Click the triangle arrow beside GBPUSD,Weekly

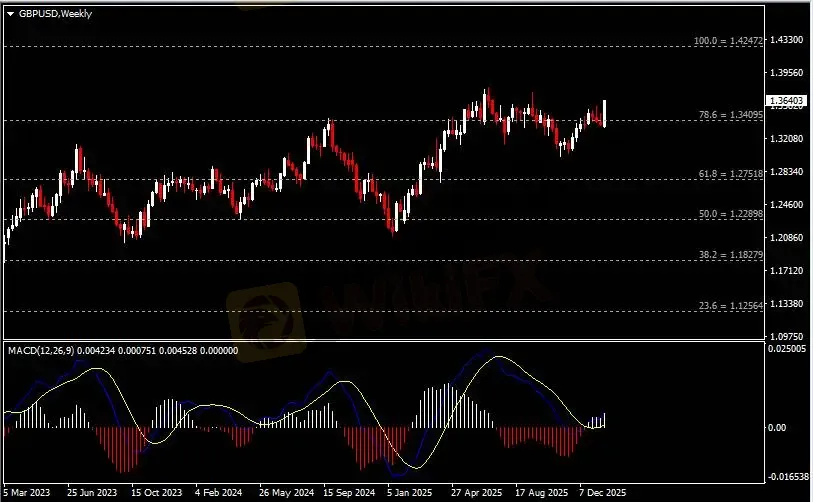pyautogui.click(x=11, y=13)
